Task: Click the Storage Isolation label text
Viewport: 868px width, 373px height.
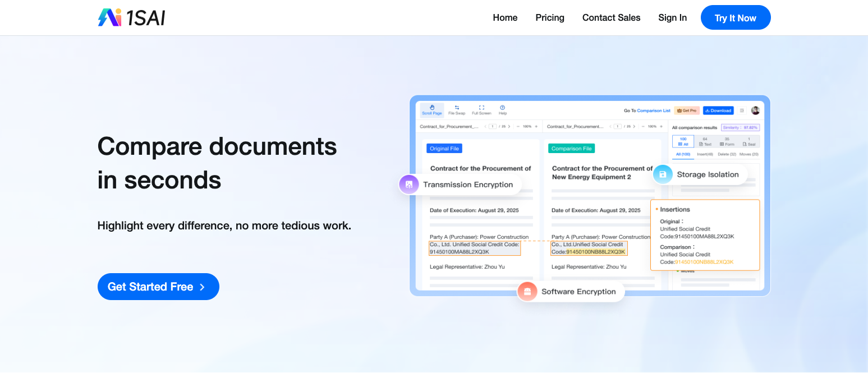Action: (708, 174)
